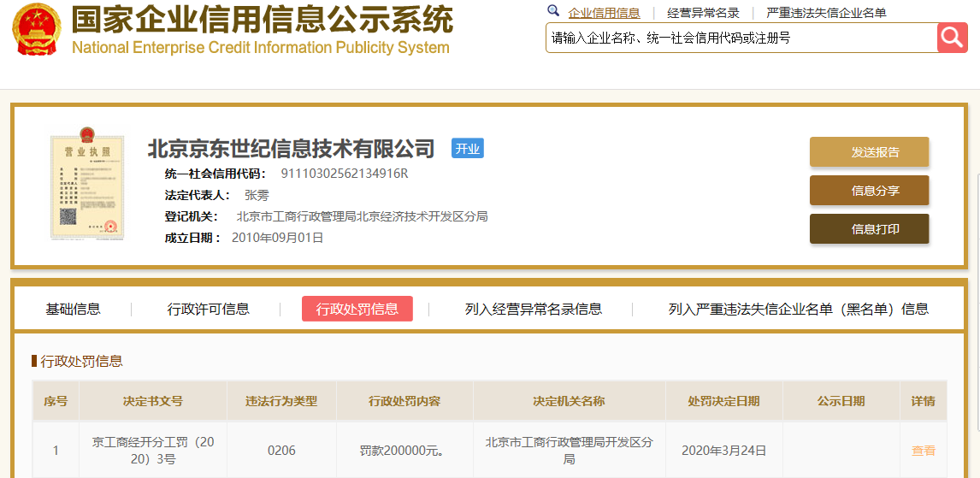Click the 详情 column header
This screenshot has height=478, width=980.
[924, 401]
